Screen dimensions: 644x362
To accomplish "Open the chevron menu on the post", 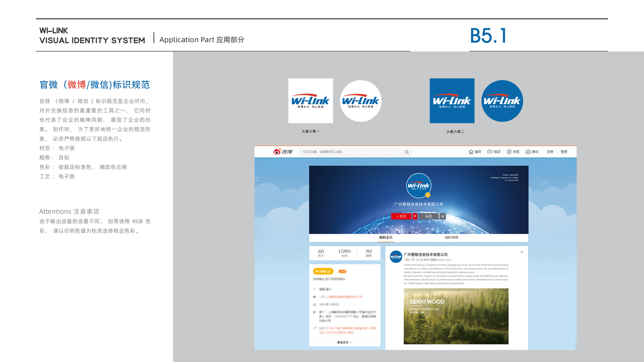I will coord(522,252).
